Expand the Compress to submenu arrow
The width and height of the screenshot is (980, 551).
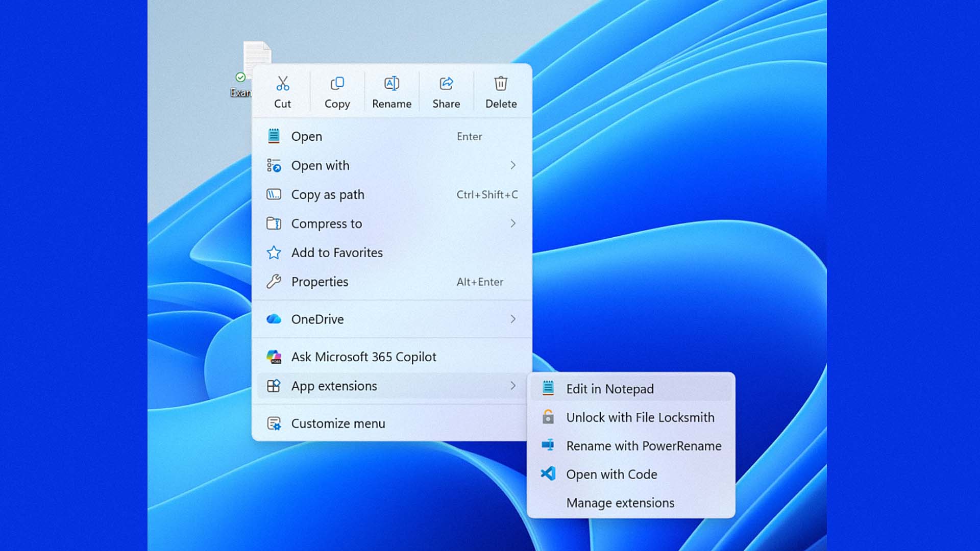(513, 223)
